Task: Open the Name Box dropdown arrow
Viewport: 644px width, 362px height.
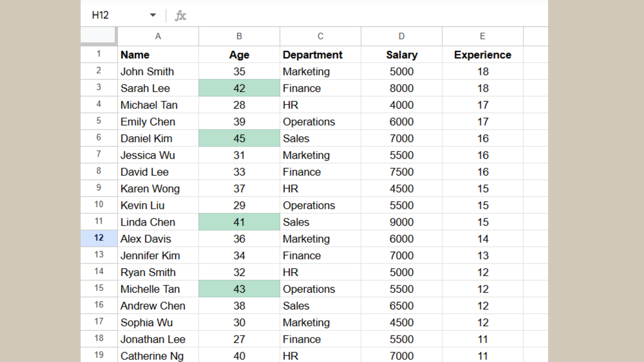Action: pyautogui.click(x=153, y=15)
